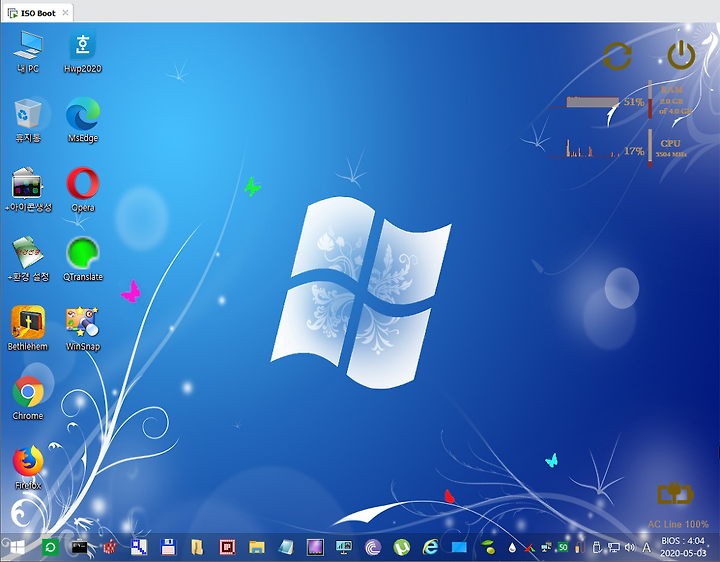Viewport: 720px width, 562px height.
Task: Open the notepad icon in taskbar
Action: point(286,547)
